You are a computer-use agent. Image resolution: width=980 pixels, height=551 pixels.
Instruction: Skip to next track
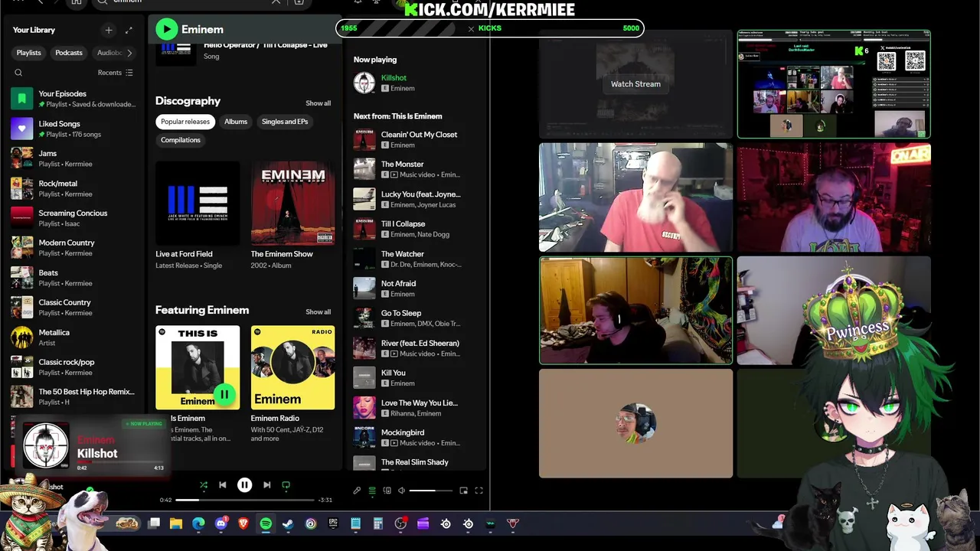click(x=266, y=485)
